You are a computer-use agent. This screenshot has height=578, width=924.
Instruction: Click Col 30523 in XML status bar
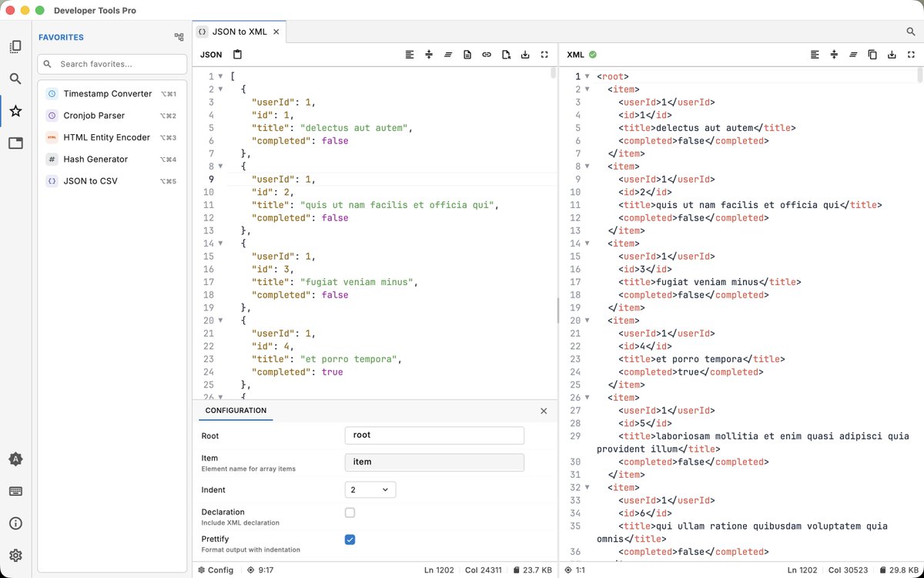848,570
